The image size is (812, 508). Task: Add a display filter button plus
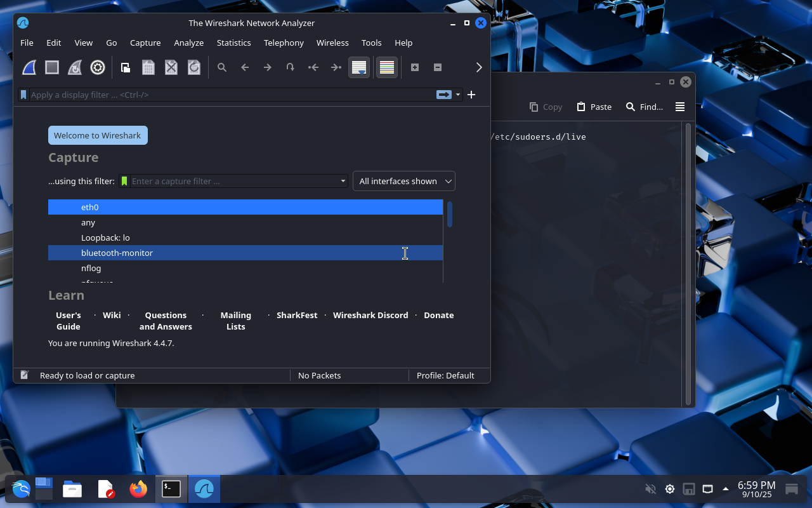471,95
